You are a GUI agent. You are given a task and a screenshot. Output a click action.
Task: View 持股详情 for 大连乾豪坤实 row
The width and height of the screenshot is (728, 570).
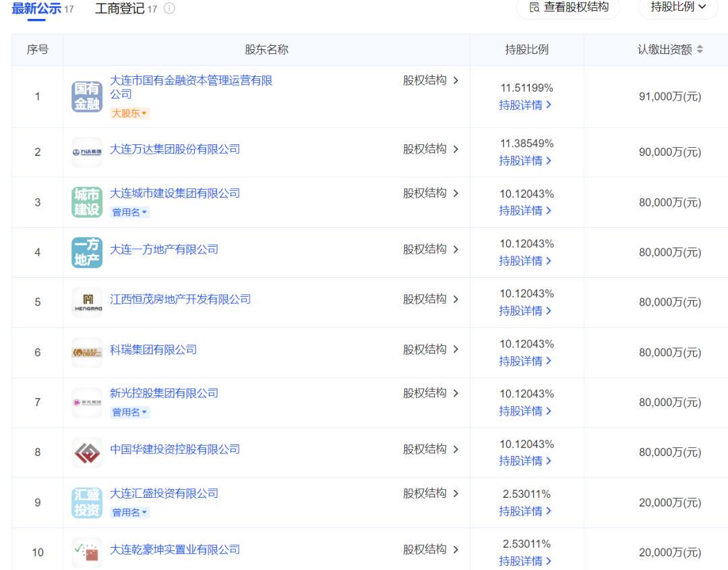525,561
